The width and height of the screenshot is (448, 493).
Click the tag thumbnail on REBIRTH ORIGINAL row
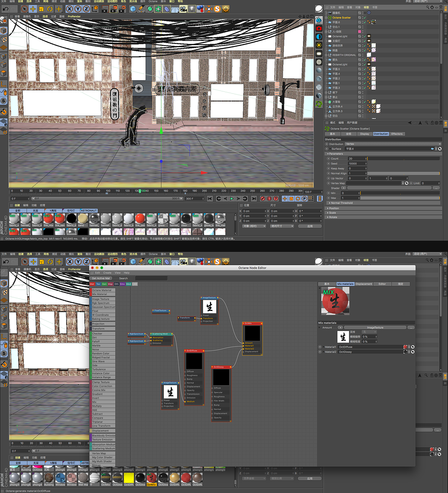(369, 55)
